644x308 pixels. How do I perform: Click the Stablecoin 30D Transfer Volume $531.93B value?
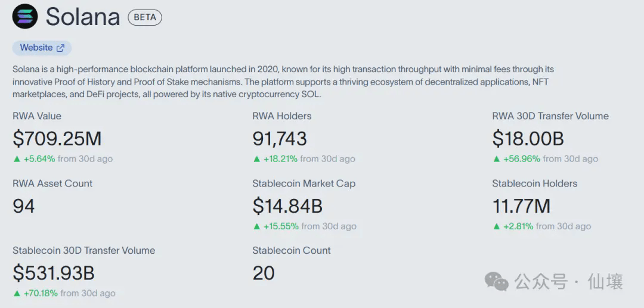click(x=54, y=273)
